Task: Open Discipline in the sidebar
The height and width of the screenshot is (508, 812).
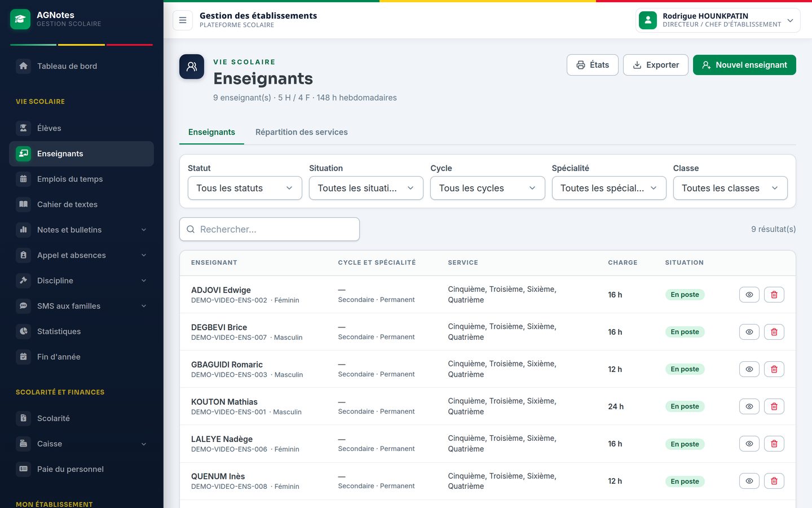Action: click(81, 281)
